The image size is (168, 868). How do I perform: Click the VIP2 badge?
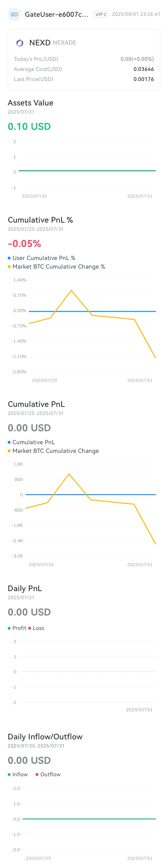click(101, 15)
